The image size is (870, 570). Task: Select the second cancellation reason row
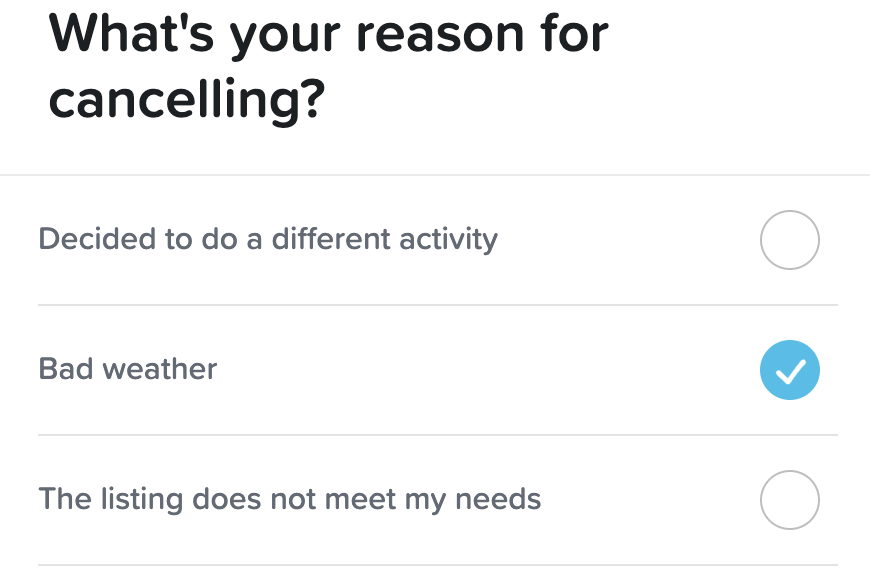(x=437, y=370)
